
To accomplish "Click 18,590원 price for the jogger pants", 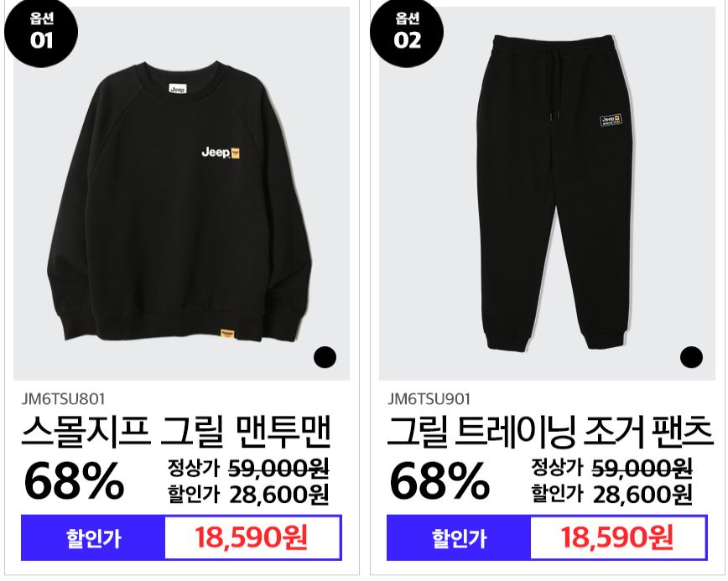I will coord(617,537).
